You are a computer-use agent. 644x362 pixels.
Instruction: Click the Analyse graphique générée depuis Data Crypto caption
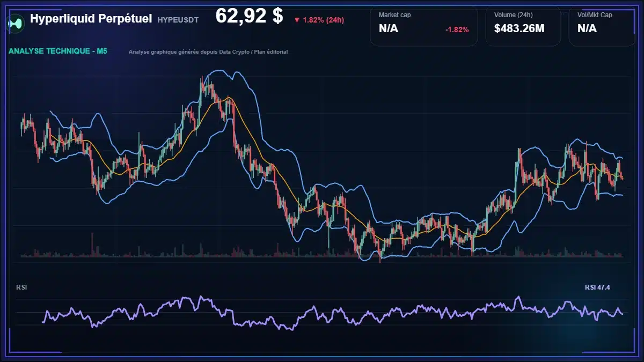(x=208, y=52)
